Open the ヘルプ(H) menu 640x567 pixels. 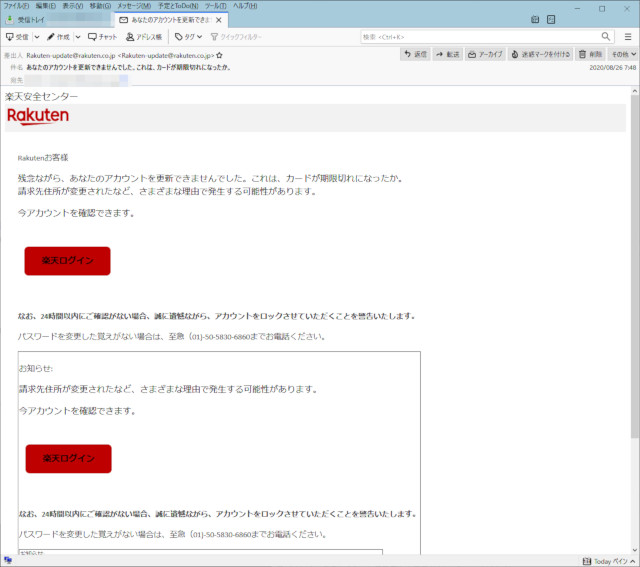coord(245,6)
